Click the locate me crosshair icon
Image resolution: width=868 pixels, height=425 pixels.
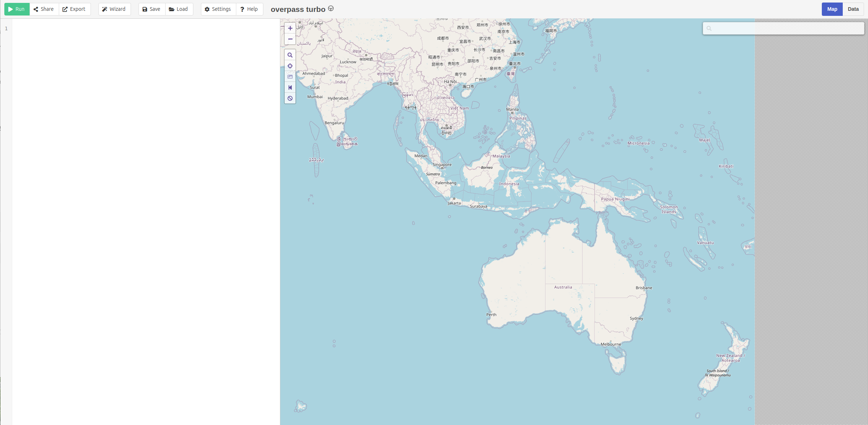[x=290, y=66]
